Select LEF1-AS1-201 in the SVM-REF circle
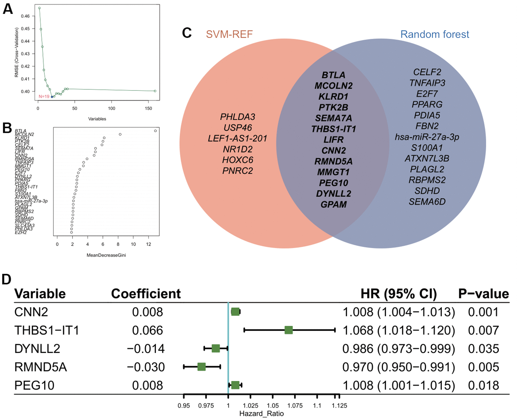 coord(237,139)
